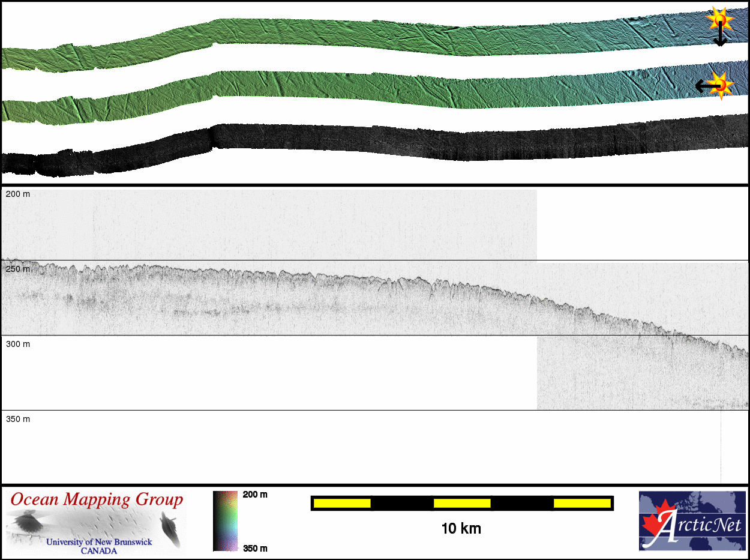
Task: Click the middle yellow scale bar segment
Action: tap(461, 503)
